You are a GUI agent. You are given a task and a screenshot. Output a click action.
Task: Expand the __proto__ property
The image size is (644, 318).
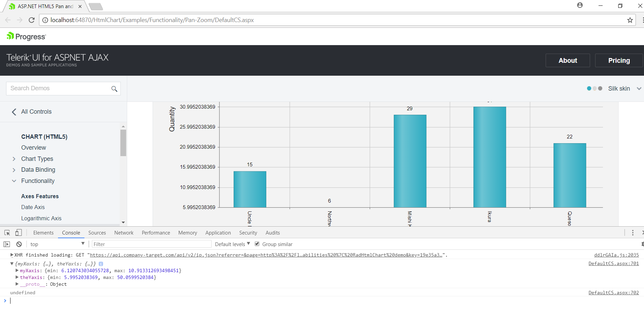point(17,284)
